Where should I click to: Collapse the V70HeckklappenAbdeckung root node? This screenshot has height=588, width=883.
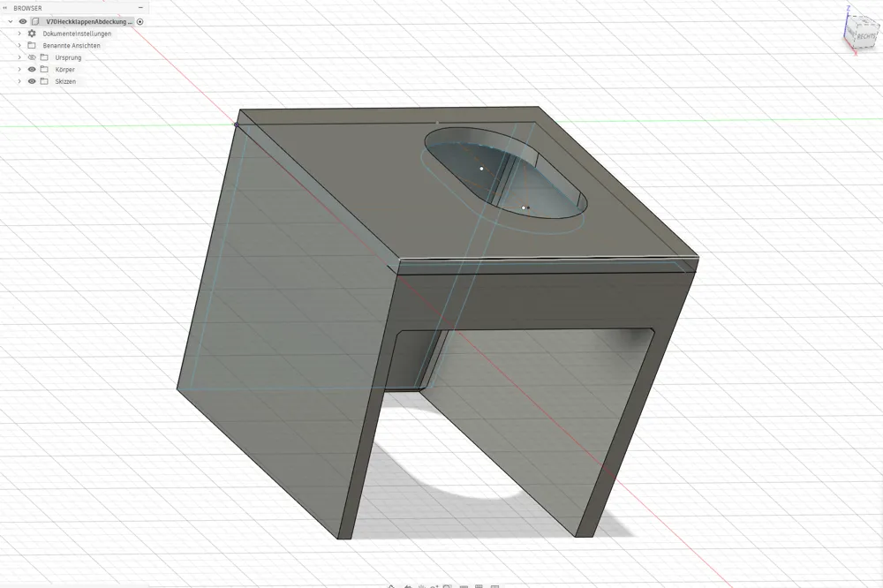point(10,21)
